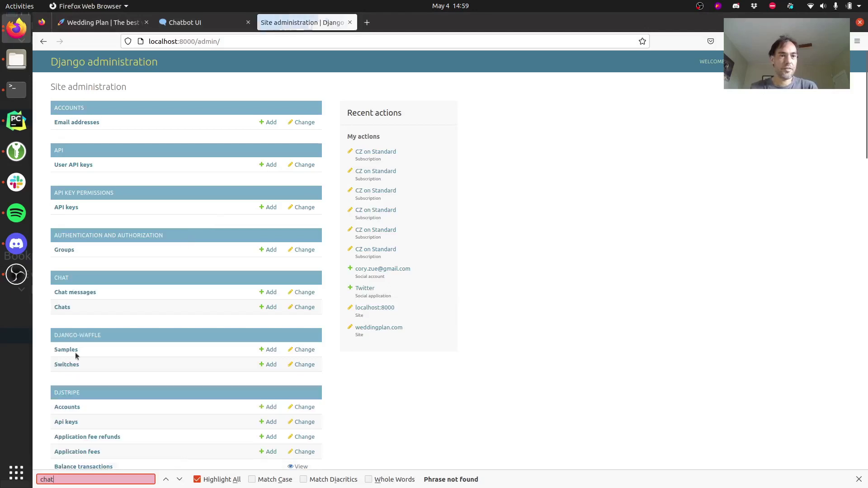Open Slack from the dock
Viewport: 868px width, 488px height.
16,182
